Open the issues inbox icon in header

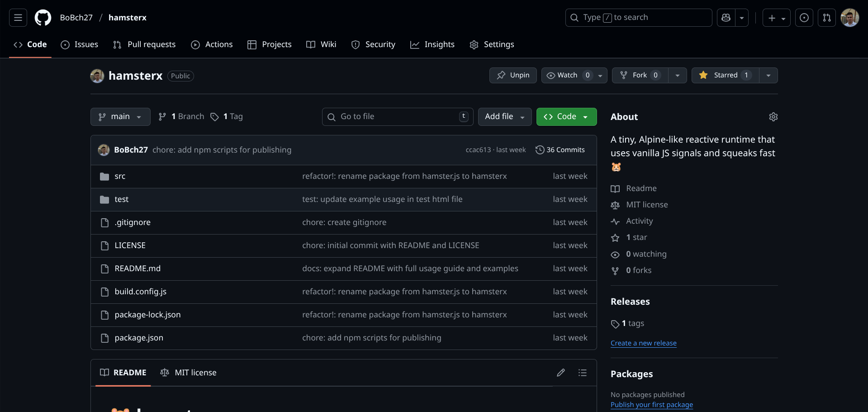(804, 18)
